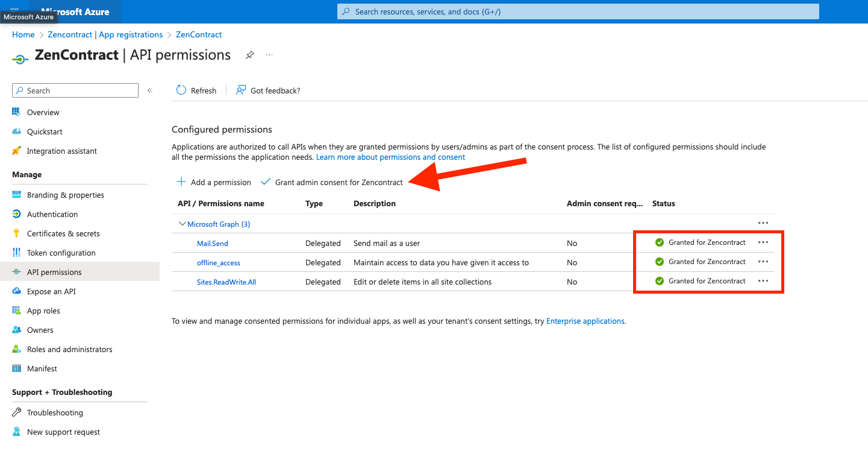Click the Status column header
Image resolution: width=868 pixels, height=454 pixels.
664,203
